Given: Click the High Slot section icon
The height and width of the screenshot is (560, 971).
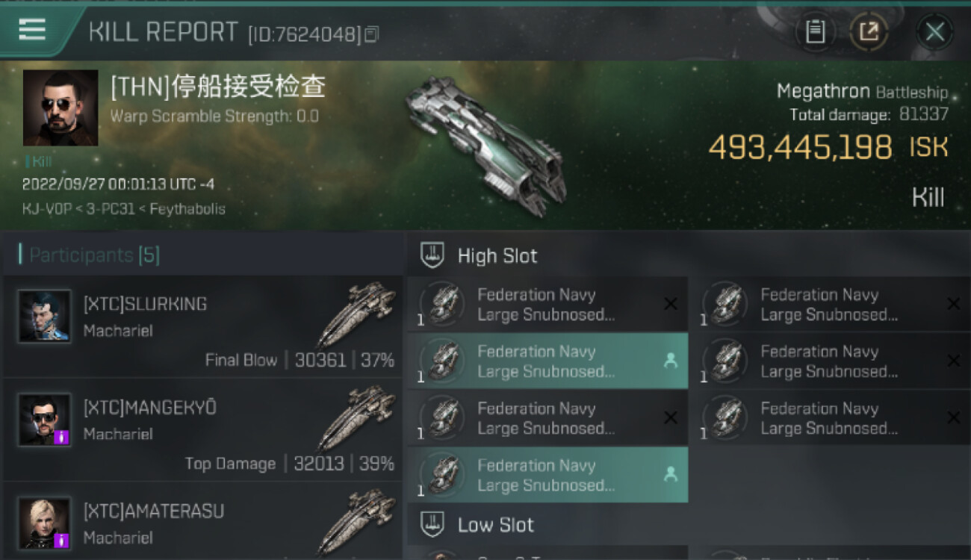Looking at the screenshot, I should coord(432,255).
